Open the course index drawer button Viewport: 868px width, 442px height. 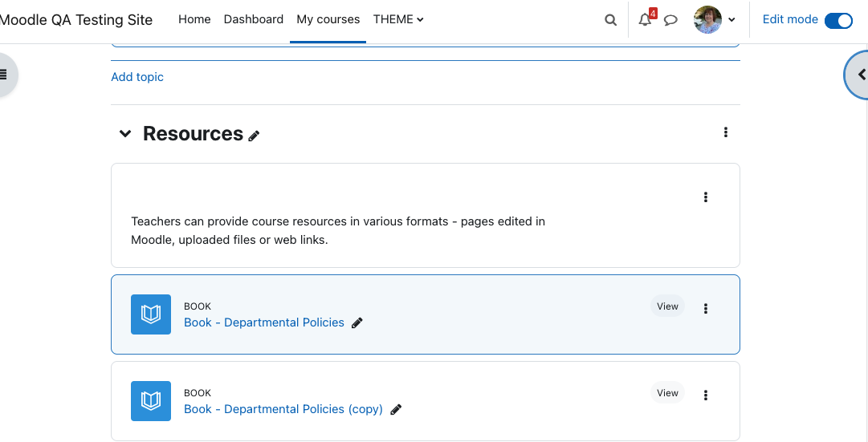click(5, 74)
